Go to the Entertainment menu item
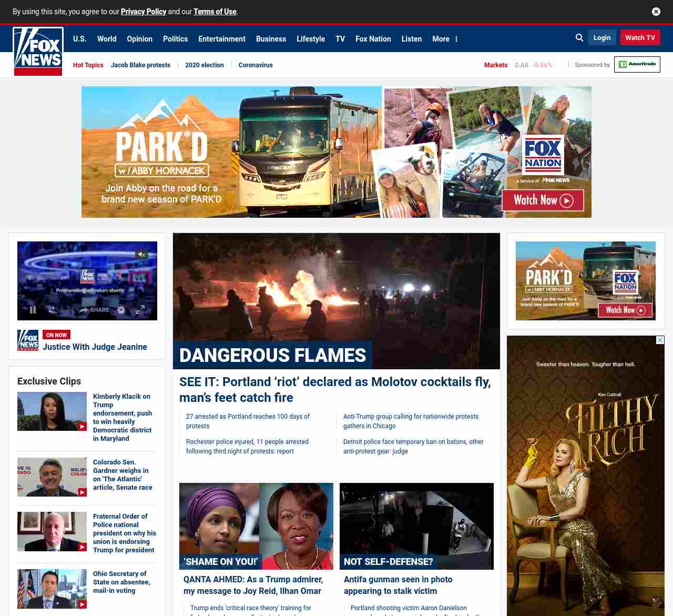The height and width of the screenshot is (616, 673). (x=221, y=39)
